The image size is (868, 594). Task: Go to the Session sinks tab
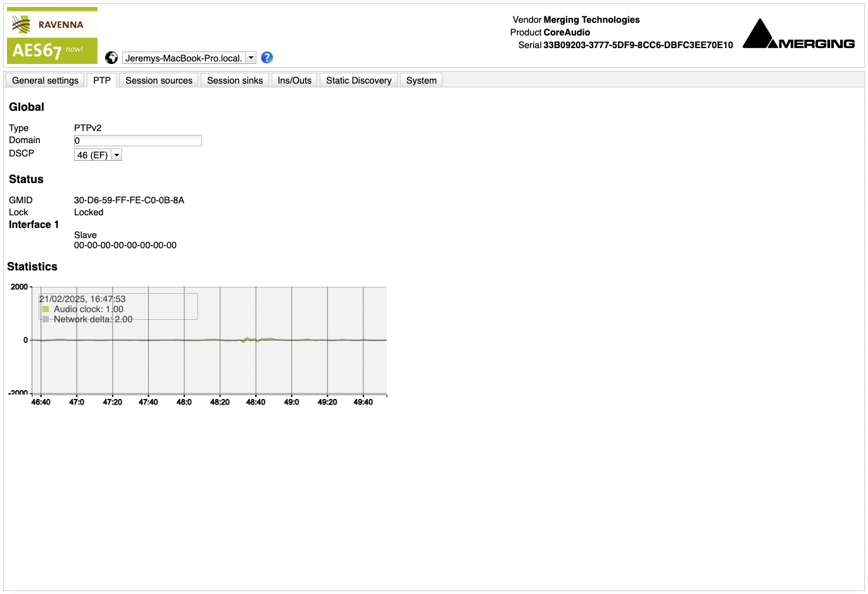[235, 80]
